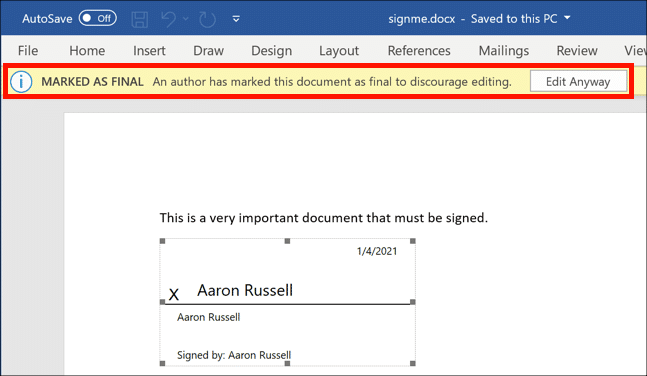
Task: Switch to the Insert tab
Action: click(x=149, y=50)
